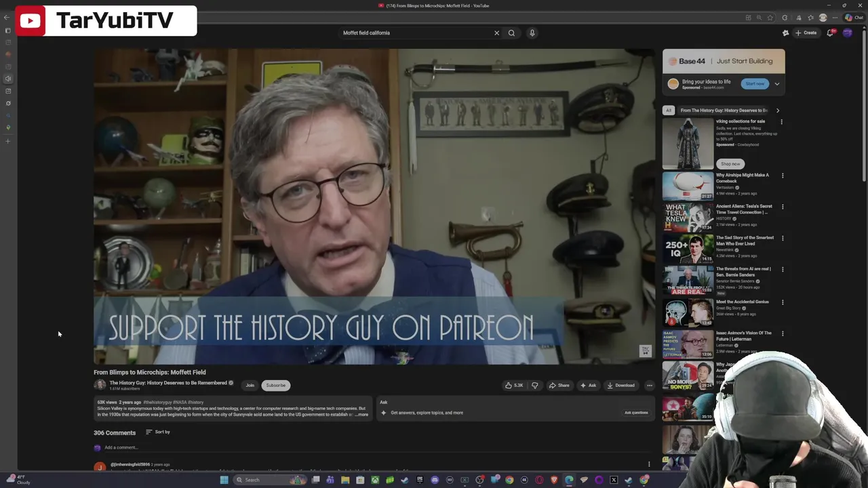
Task: Open YouTube notifications bell
Action: click(830, 33)
